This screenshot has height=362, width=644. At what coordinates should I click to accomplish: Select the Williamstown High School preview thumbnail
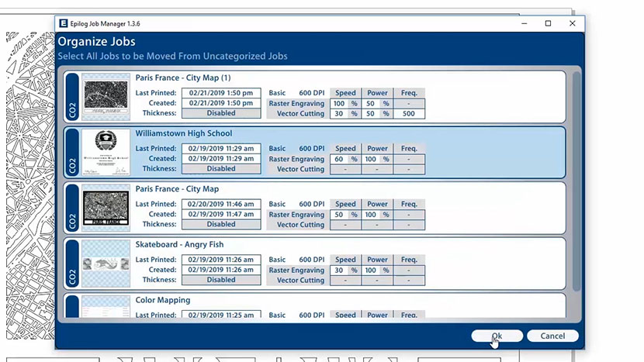point(106,152)
